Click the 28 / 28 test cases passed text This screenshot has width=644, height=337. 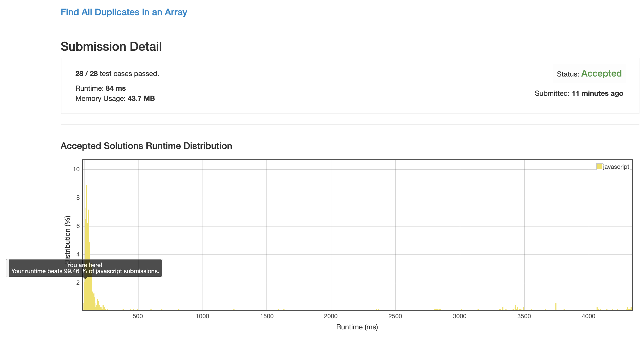(117, 73)
